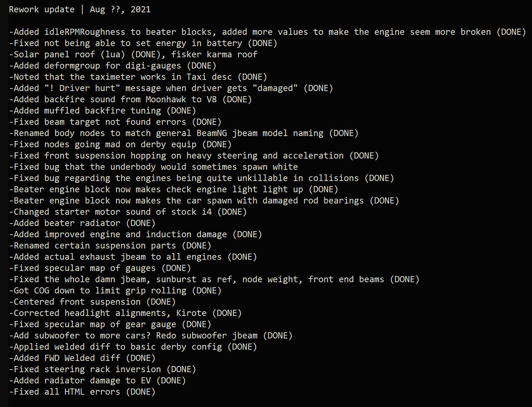Viewport: 532px width, 407px height.
Task: Click the word "Kirote" in the headlight line
Action: coord(191,313)
